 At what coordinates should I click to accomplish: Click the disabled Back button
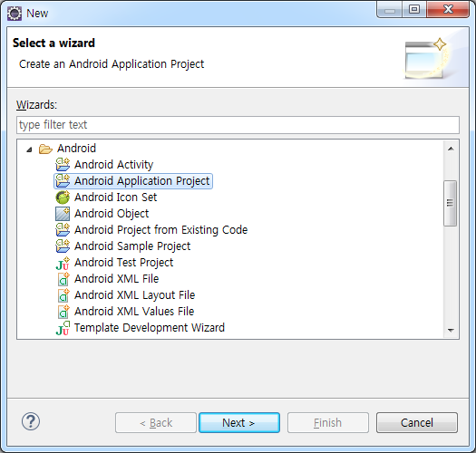coord(156,422)
